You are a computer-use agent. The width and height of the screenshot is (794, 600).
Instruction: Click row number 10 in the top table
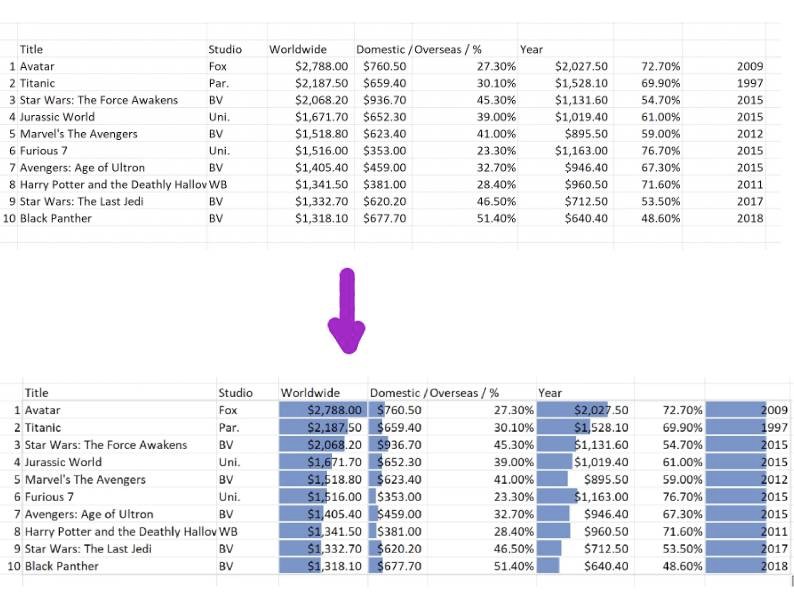[10, 218]
